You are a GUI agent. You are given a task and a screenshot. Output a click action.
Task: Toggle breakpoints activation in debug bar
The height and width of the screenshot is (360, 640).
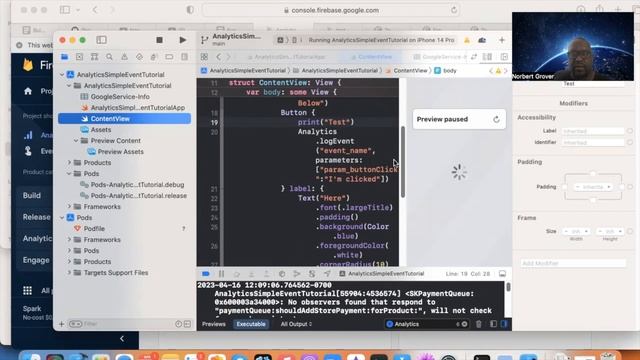tap(206, 274)
